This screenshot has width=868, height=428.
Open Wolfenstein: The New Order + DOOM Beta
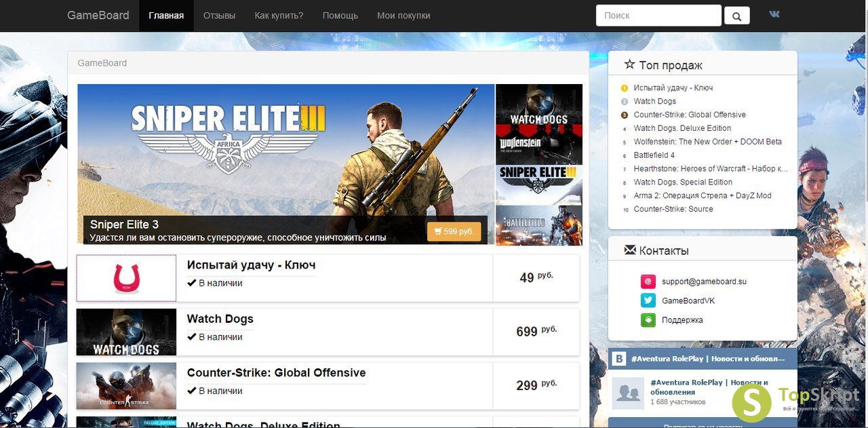click(708, 142)
